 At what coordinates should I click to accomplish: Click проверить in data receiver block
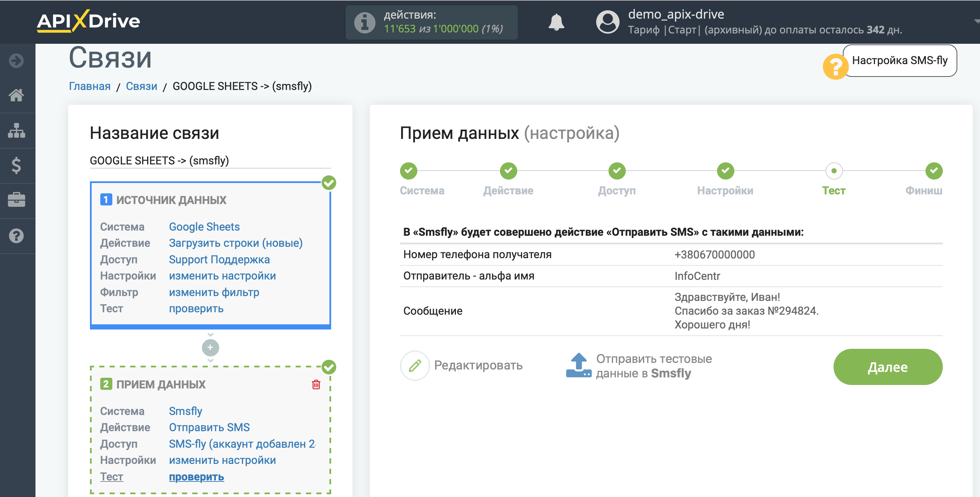click(196, 477)
